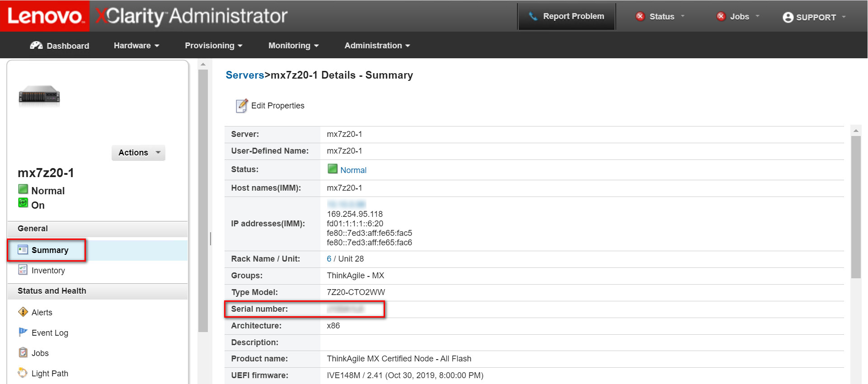This screenshot has height=384, width=868.
Task: Follow the Servers breadcrumb link
Action: (245, 75)
